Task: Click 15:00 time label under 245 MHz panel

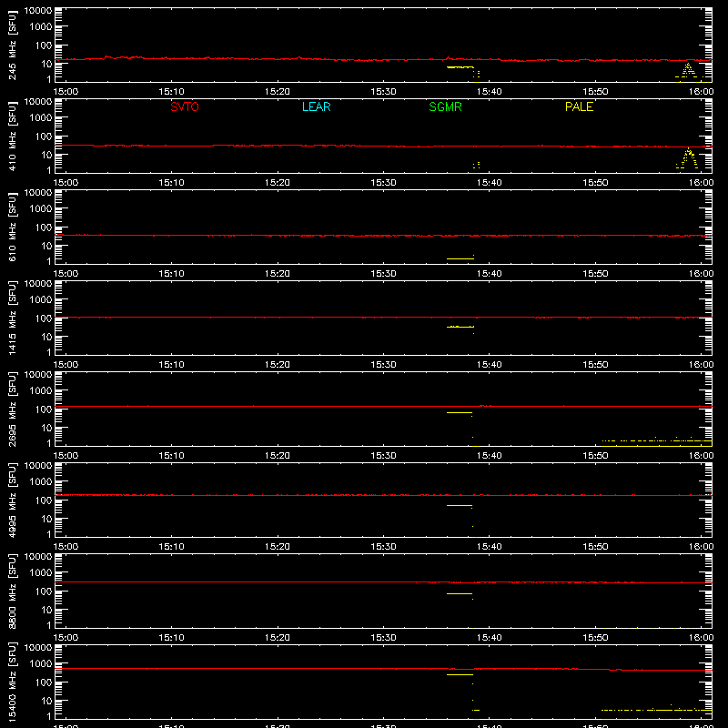Action: 66,92
